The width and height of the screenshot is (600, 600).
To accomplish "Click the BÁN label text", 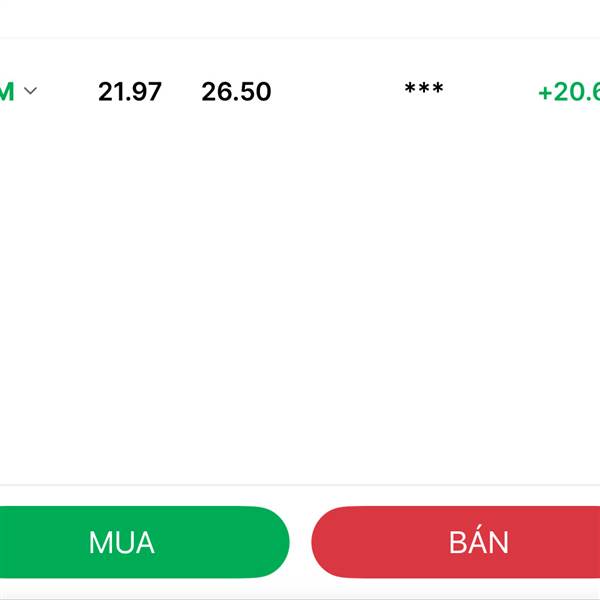I will tap(479, 542).
